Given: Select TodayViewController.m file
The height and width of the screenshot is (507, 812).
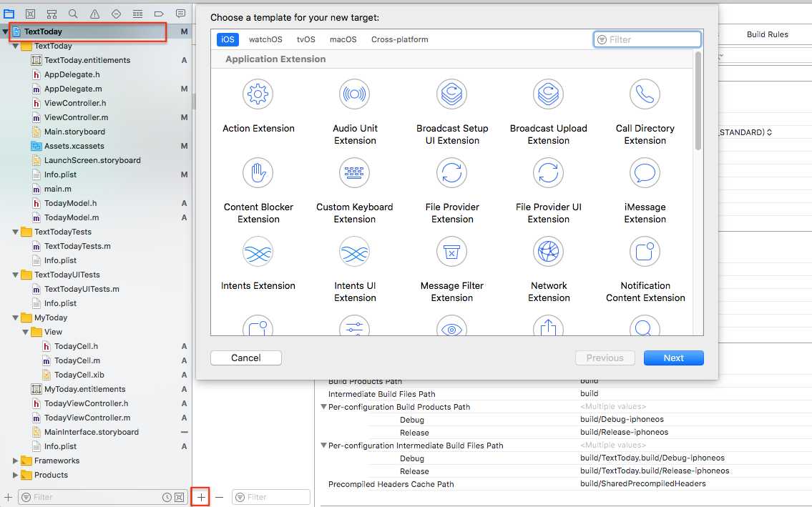Looking at the screenshot, I should [87, 418].
